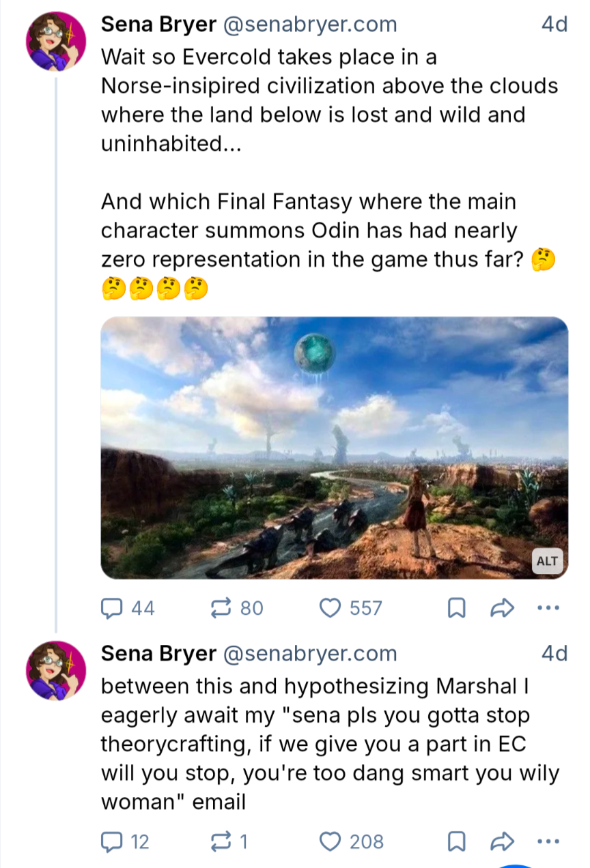
Task: Open Sena Bryer's avatar on second post
Action: 56,671
